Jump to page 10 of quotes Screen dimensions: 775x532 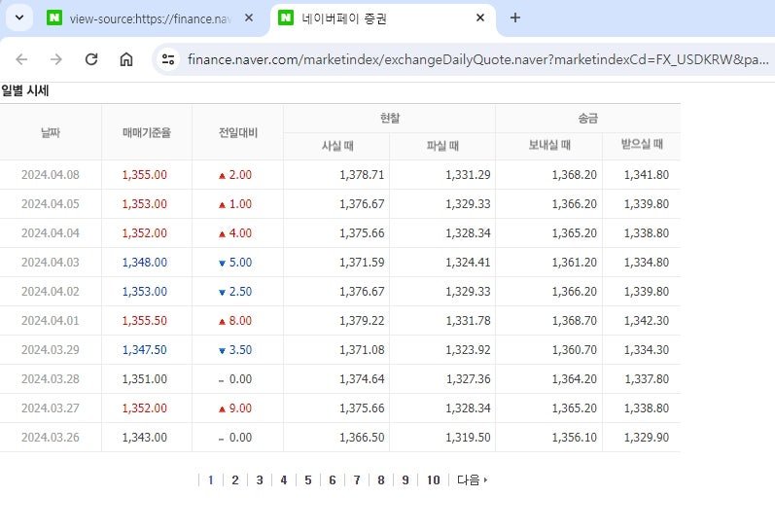coord(434,480)
